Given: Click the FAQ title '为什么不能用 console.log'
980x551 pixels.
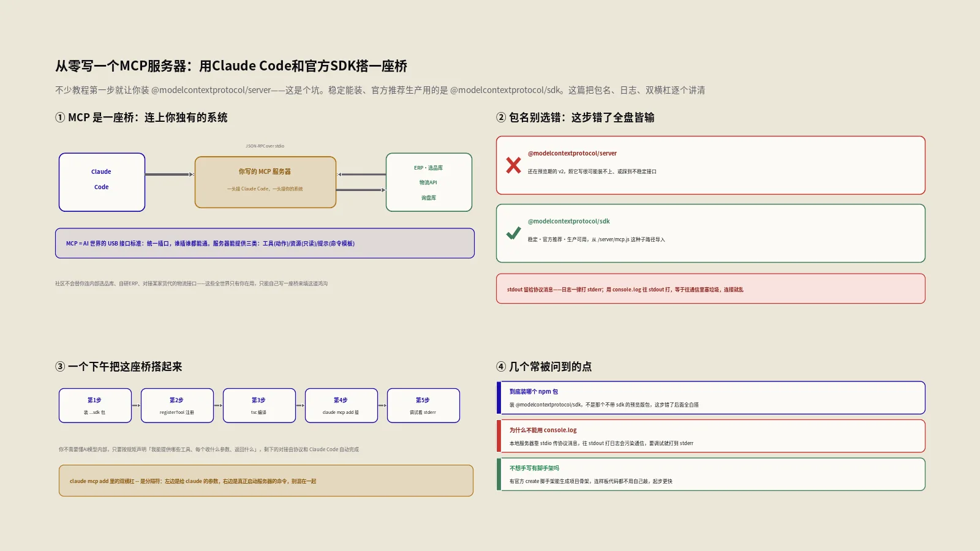Looking at the screenshot, I should tap(543, 430).
